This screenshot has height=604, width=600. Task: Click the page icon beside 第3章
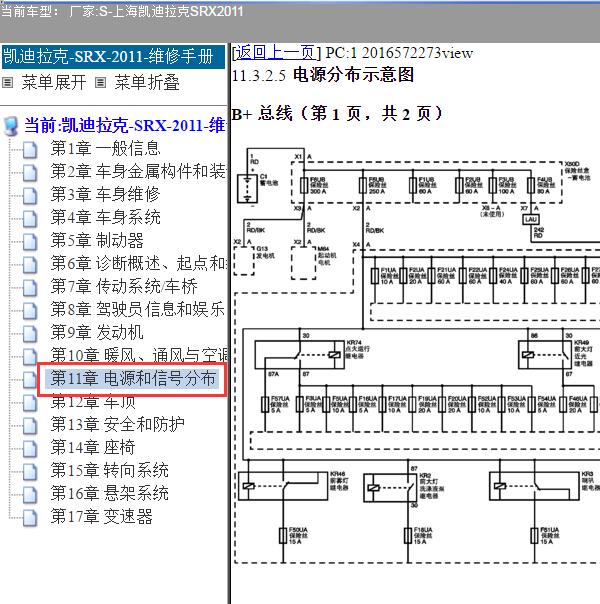pos(30,196)
